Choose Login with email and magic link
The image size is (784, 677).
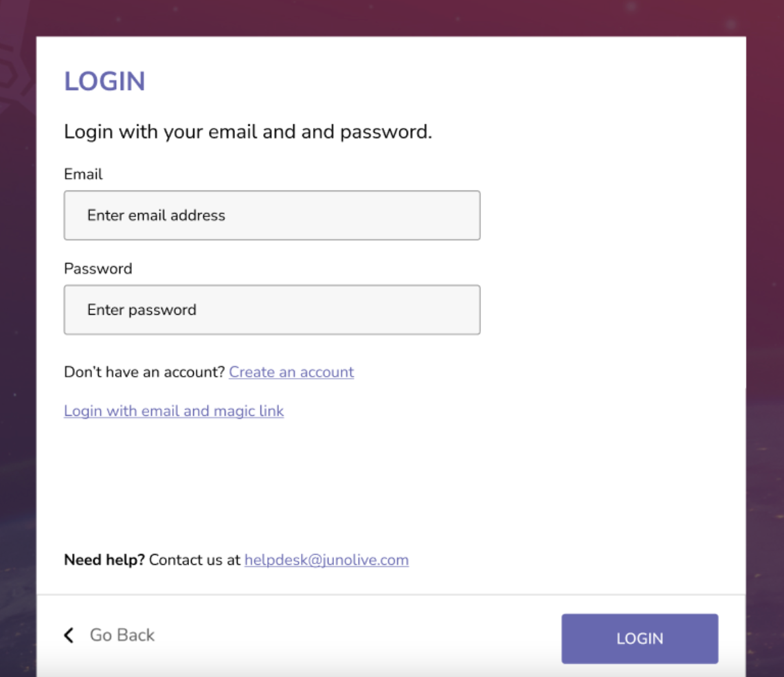tap(174, 411)
